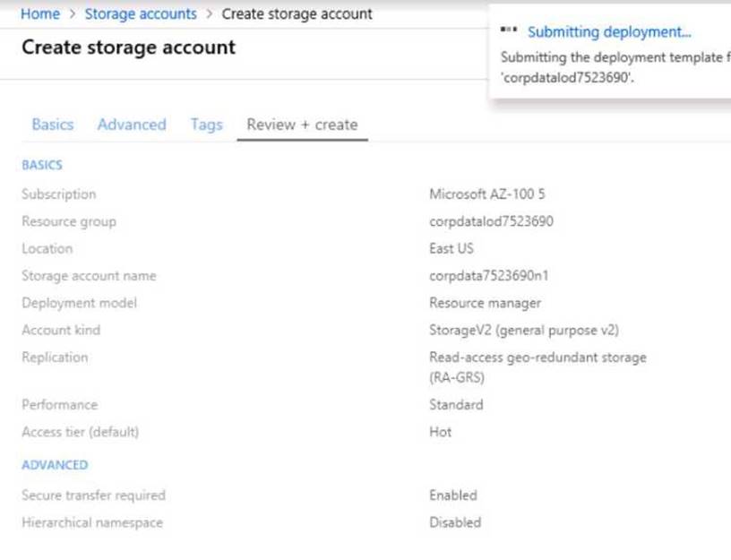Select the Resource group value corpdatalod7523690
731x560 pixels.
[x=492, y=221]
